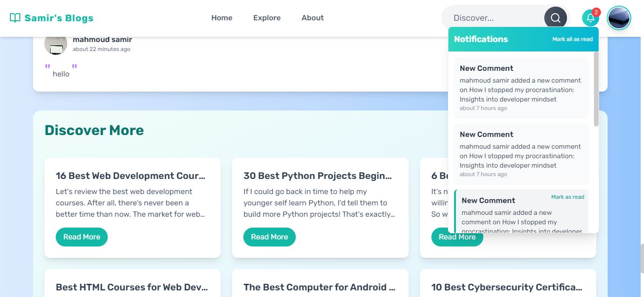Screen dimensions: 644x297
Task: Click the Samir's Blogs site title
Action: (59, 18)
